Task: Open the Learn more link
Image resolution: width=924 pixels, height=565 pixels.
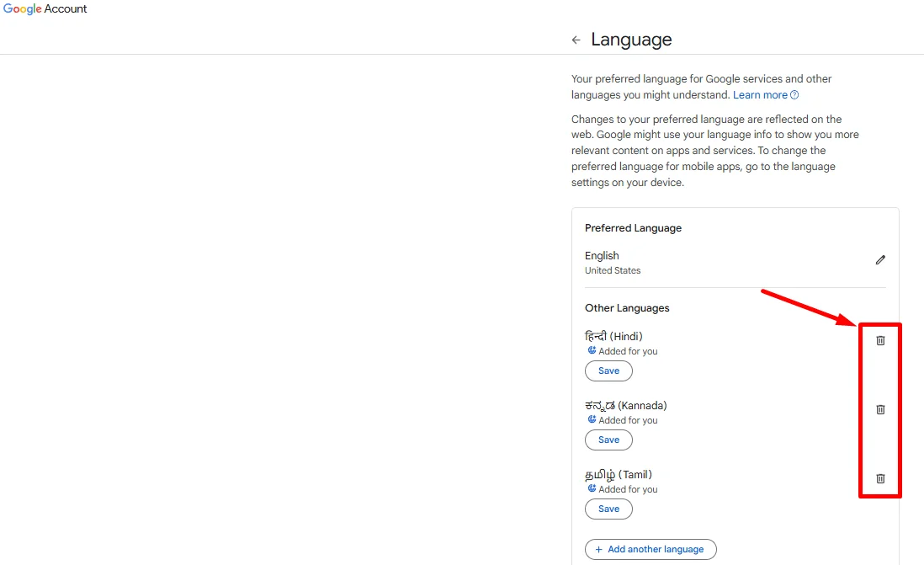Action: 756,94
